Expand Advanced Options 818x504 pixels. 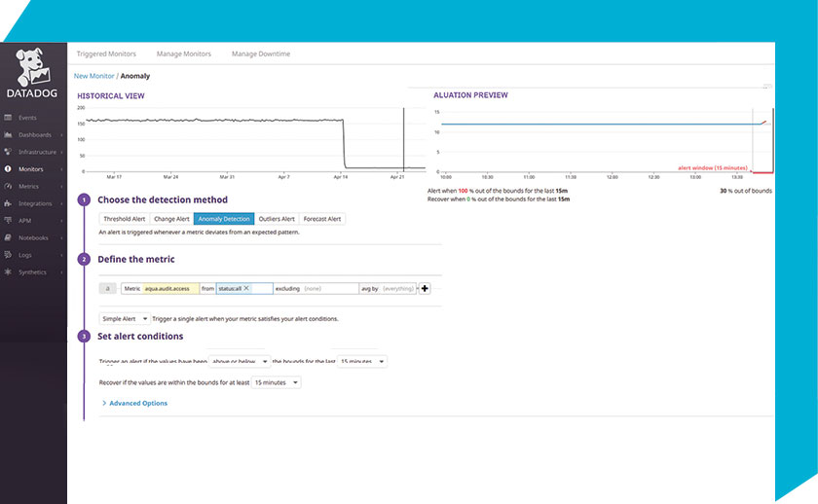pyautogui.click(x=134, y=404)
